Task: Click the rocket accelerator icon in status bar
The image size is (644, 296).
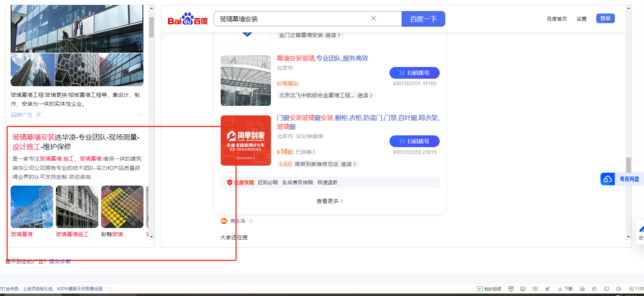Action: point(548,289)
